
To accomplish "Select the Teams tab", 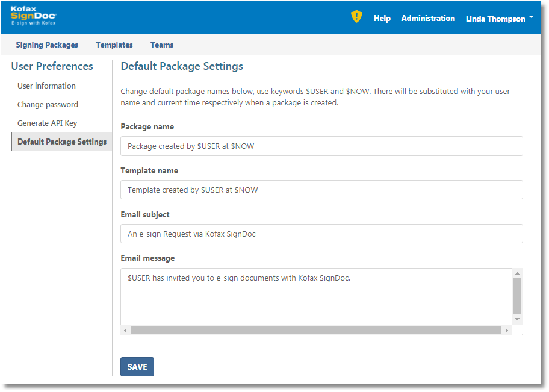I will coord(162,45).
